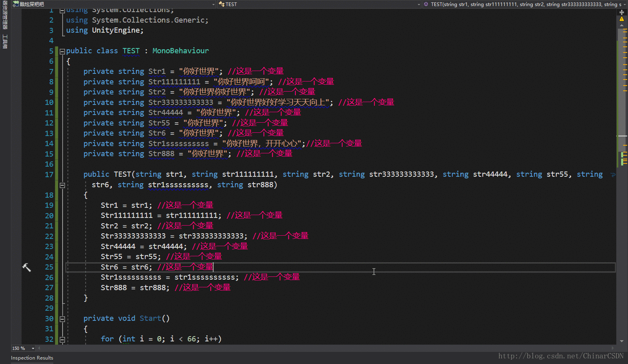
Task: Click the Str55 field name on line 12
Action: [159, 123]
